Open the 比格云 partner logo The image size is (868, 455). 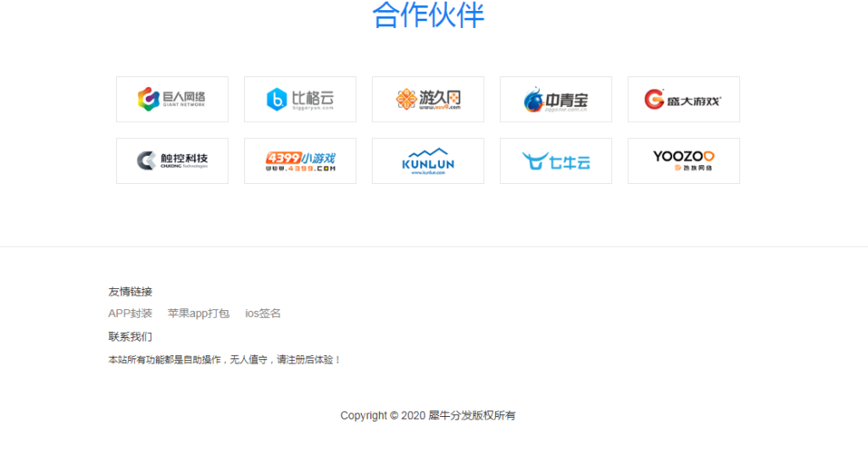pos(300,99)
